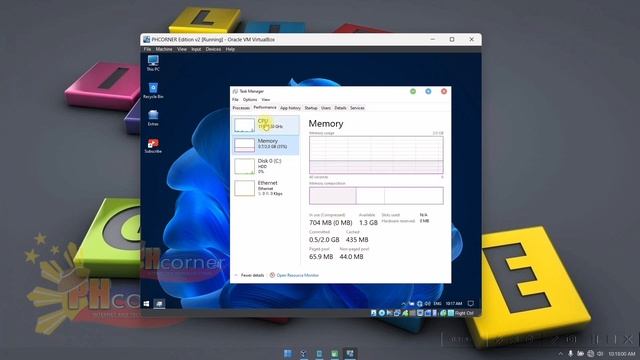Click the VirtualBox window title icon
Viewport: 640px width, 360px height.
coord(147,40)
